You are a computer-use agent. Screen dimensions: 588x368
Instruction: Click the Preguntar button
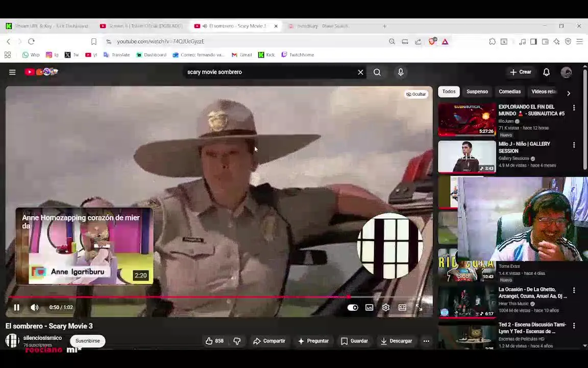[313, 341]
